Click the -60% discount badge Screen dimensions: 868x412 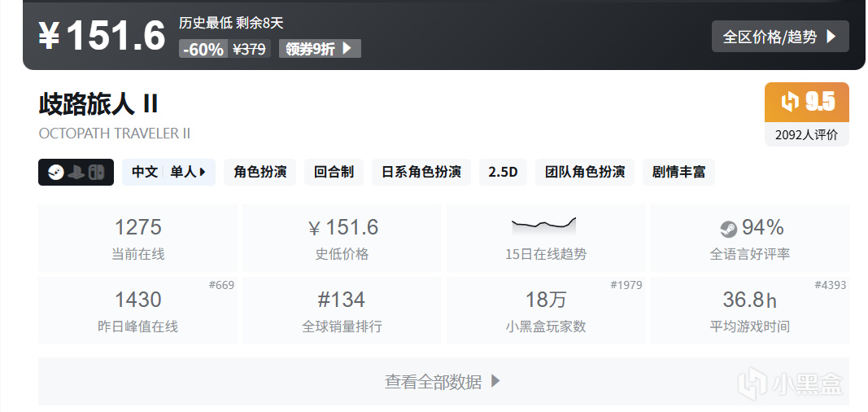coord(203,49)
